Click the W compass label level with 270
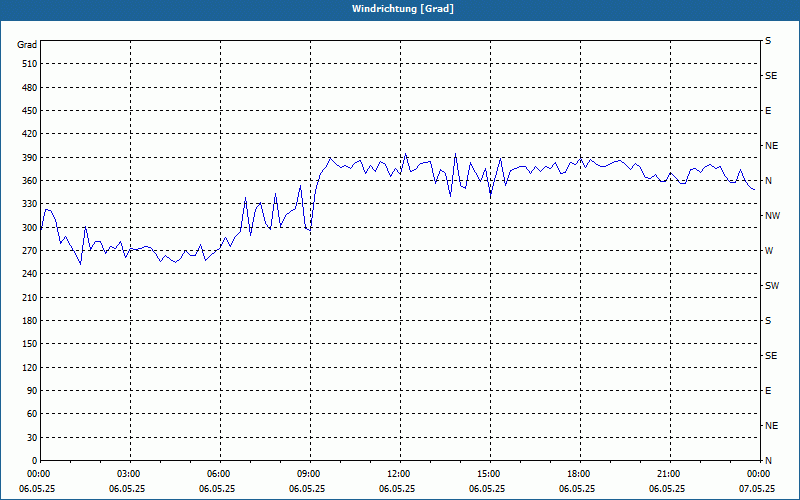Image resolution: width=800 pixels, height=500 pixels. click(769, 251)
